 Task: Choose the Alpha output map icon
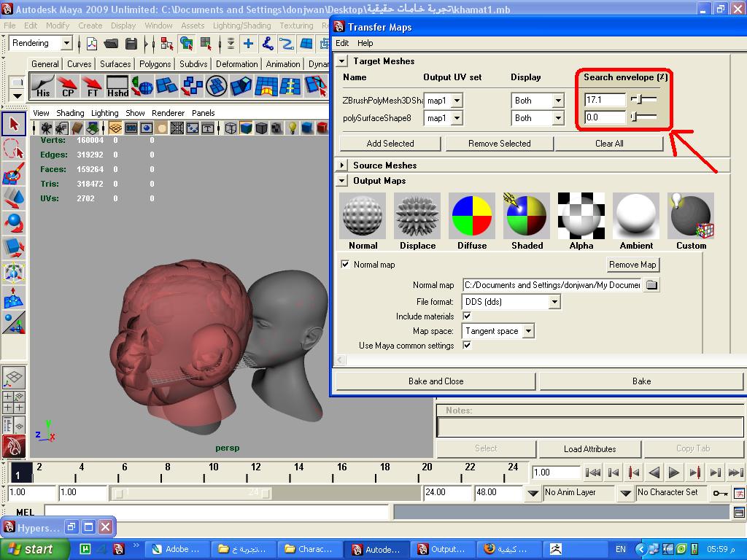(581, 216)
